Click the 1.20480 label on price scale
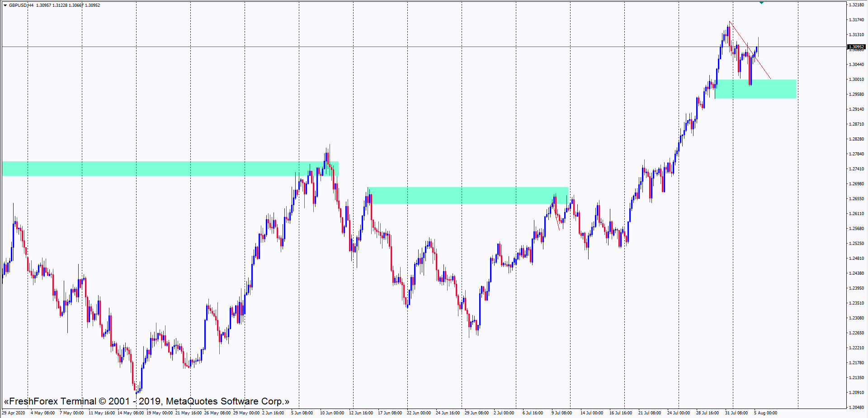The height and width of the screenshot is (418, 868). pos(856,407)
